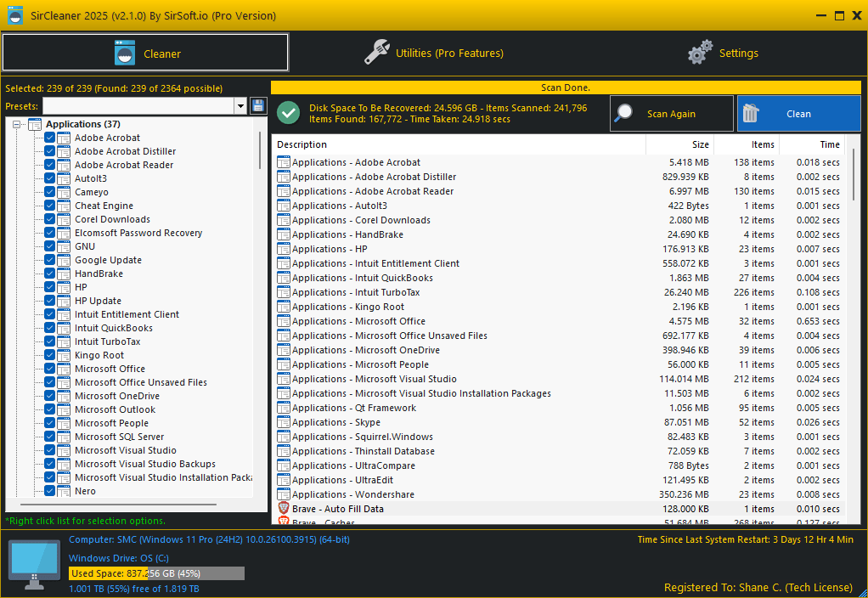The width and height of the screenshot is (868, 598).
Task: Uncheck the Microsoft SQL Server checkbox
Action: tap(49, 437)
